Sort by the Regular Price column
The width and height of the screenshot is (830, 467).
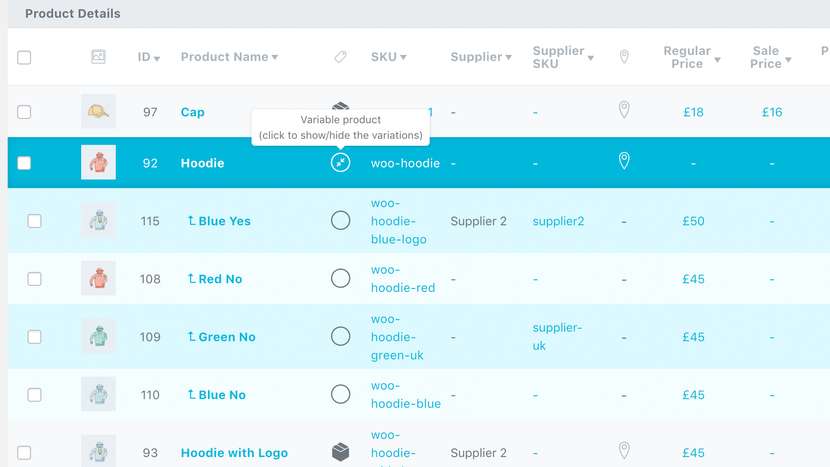coord(691,57)
